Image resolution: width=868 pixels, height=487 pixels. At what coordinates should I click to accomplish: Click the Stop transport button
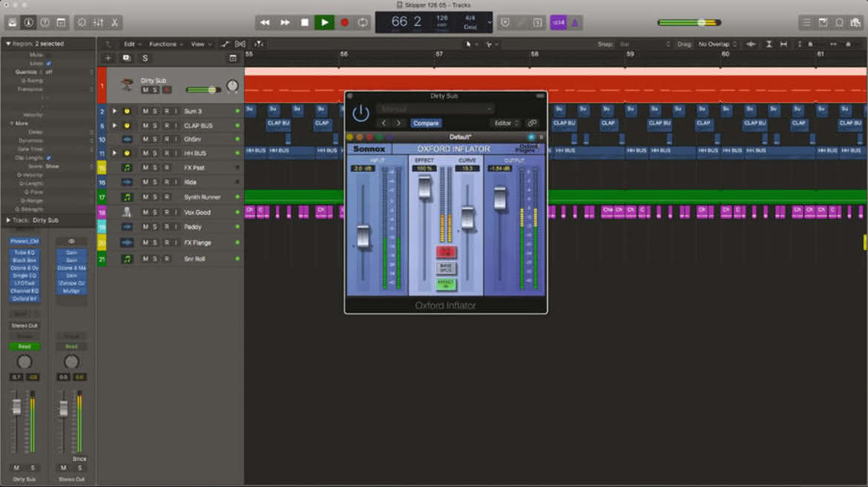(x=304, y=23)
